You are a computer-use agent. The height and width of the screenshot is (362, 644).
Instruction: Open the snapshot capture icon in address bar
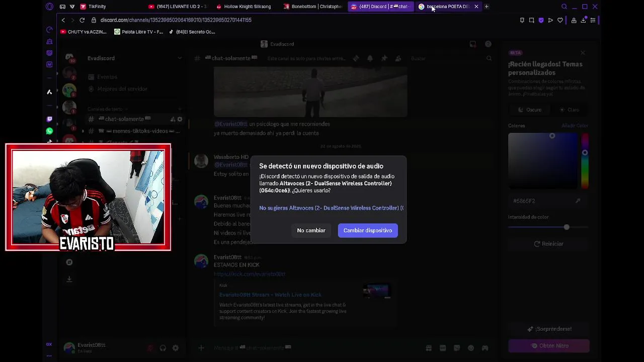[x=531, y=20]
